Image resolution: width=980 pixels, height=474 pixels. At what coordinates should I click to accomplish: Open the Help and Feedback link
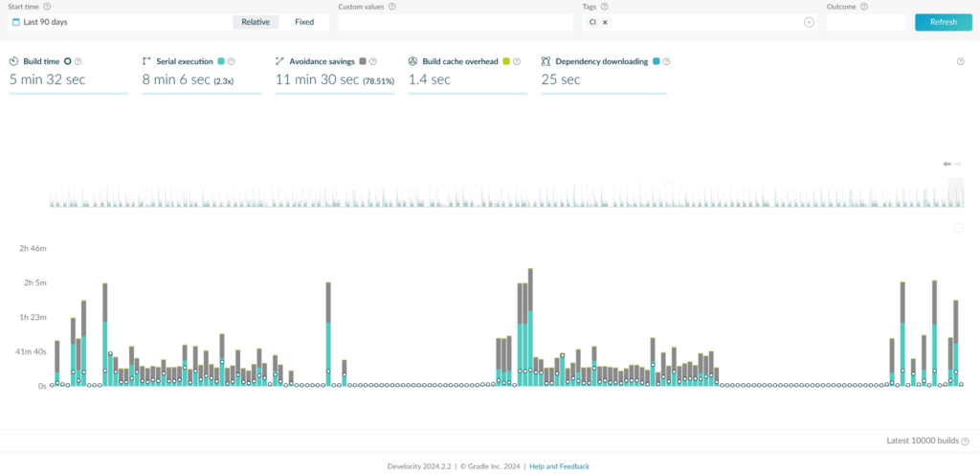tap(559, 466)
